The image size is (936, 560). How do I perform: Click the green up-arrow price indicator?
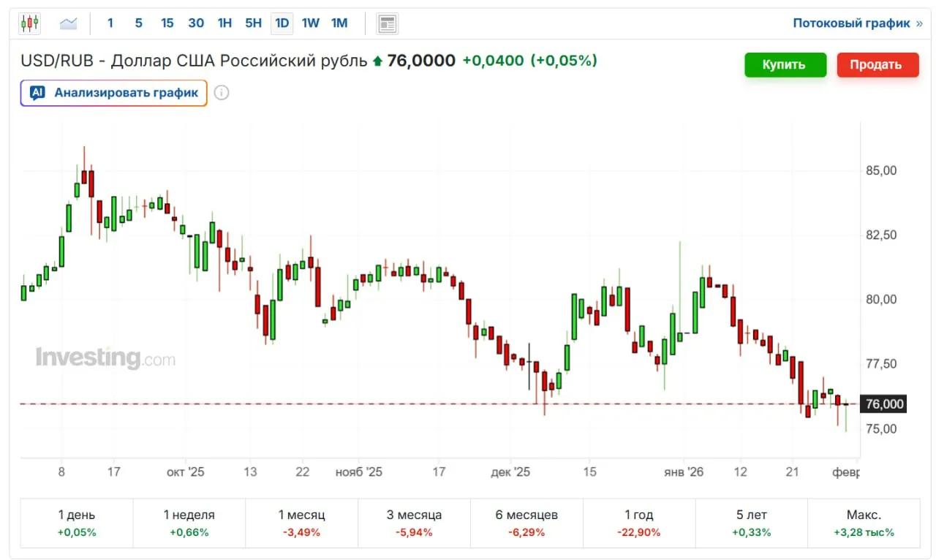coord(377,61)
